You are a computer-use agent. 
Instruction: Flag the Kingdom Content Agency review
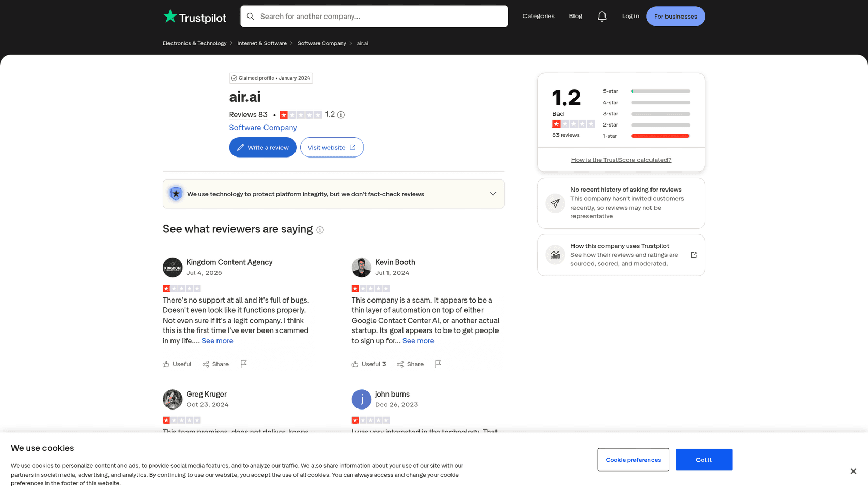(x=244, y=364)
